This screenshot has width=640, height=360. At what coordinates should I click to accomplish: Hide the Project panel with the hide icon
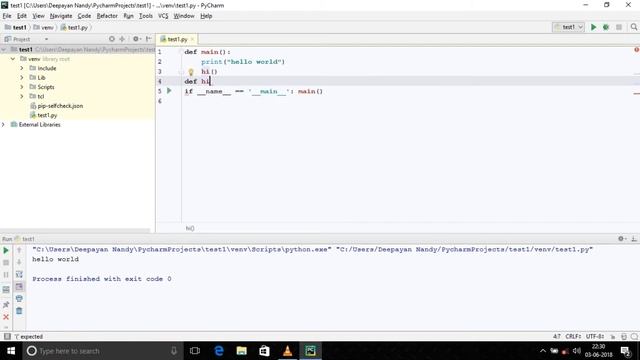tap(149, 39)
